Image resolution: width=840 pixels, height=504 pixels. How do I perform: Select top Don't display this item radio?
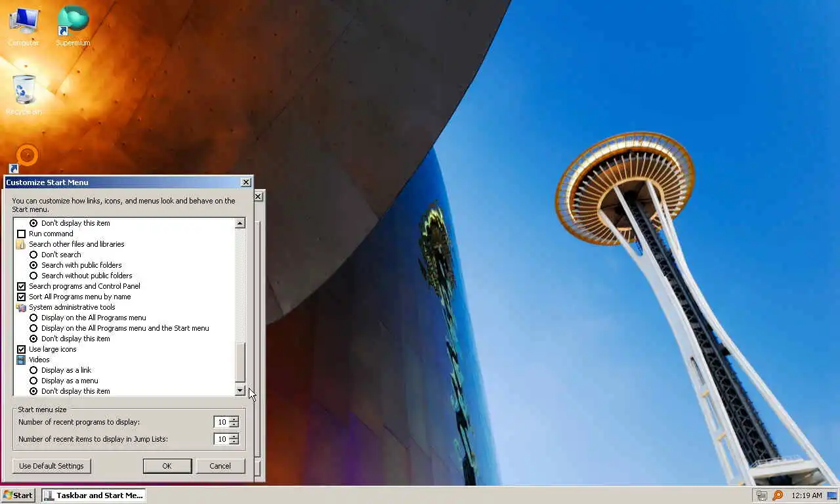click(33, 223)
